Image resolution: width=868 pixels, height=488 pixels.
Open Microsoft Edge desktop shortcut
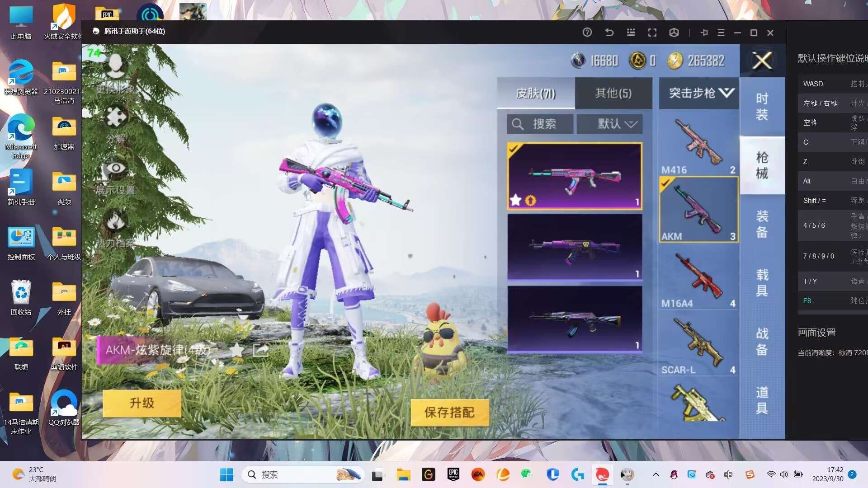coord(21,136)
